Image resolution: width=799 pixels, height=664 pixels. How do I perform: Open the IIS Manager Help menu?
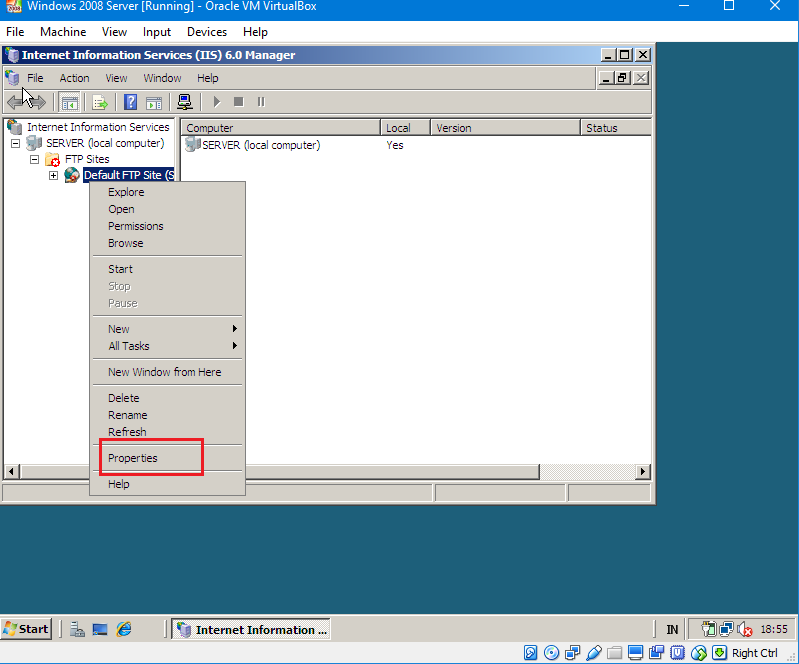coord(207,78)
